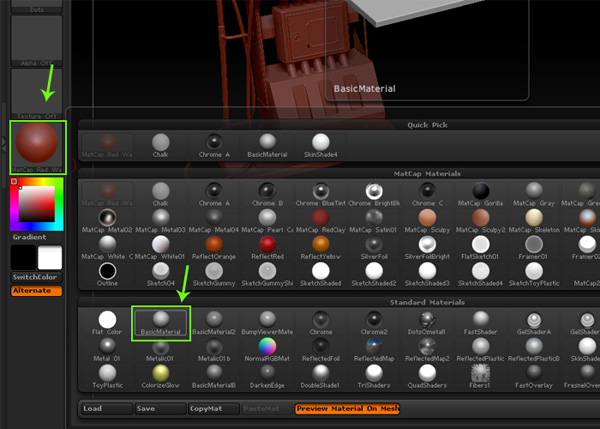This screenshot has width=600, height=429.
Task: Select the white secondary color swatch
Action: tap(50, 258)
